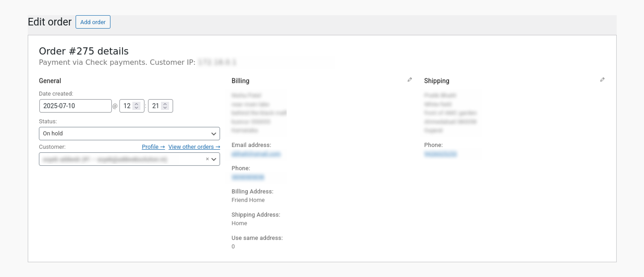Image resolution: width=644 pixels, height=277 pixels.
Task: Click the shipping phone number link
Action: tap(441, 154)
